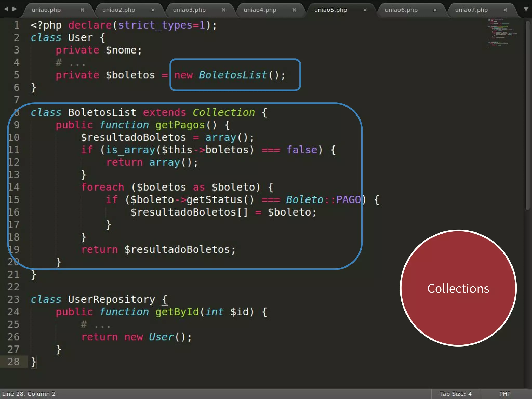Close the uniao6.php tab
Viewport: 532px width, 399px height.
435,10
